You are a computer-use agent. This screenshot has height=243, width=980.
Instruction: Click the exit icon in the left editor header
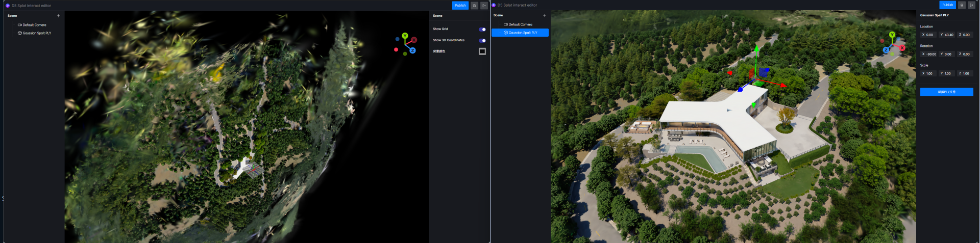tap(484, 6)
